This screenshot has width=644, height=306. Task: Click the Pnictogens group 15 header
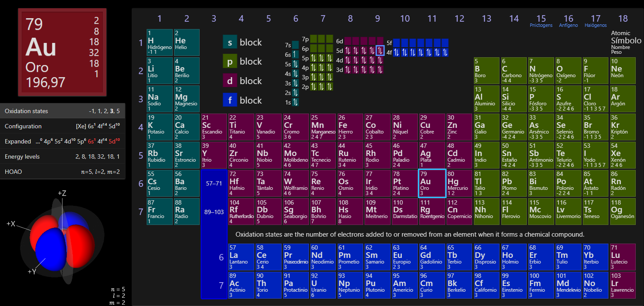pyautogui.click(x=541, y=20)
